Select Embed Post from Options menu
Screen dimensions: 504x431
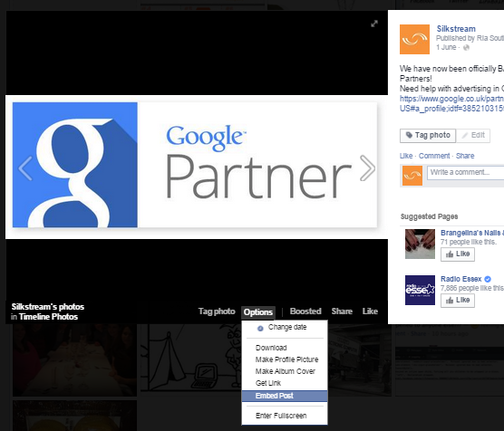285,396
